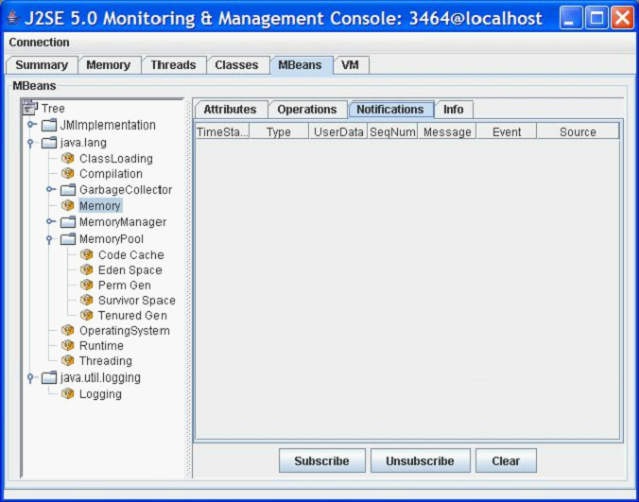Click the SeqNum column header

coord(392,132)
